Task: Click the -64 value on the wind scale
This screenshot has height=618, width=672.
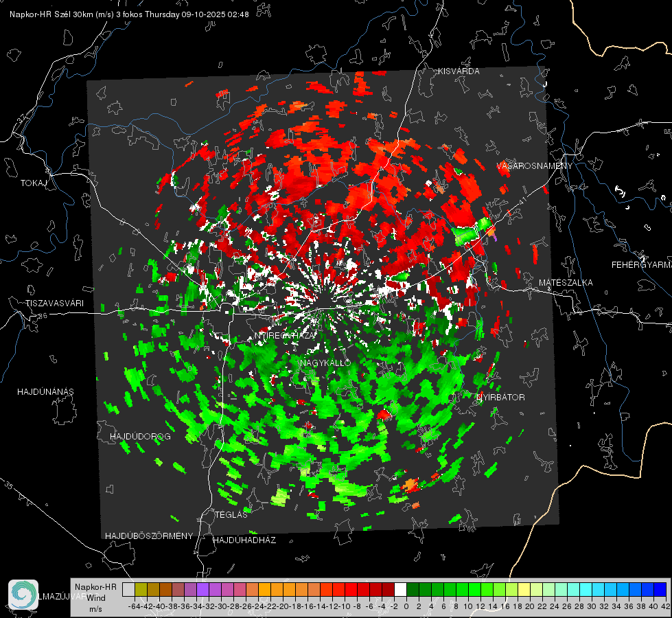Action: [x=135, y=606]
